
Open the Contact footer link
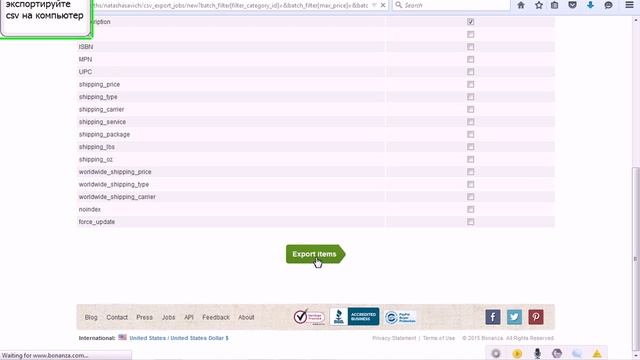click(117, 317)
